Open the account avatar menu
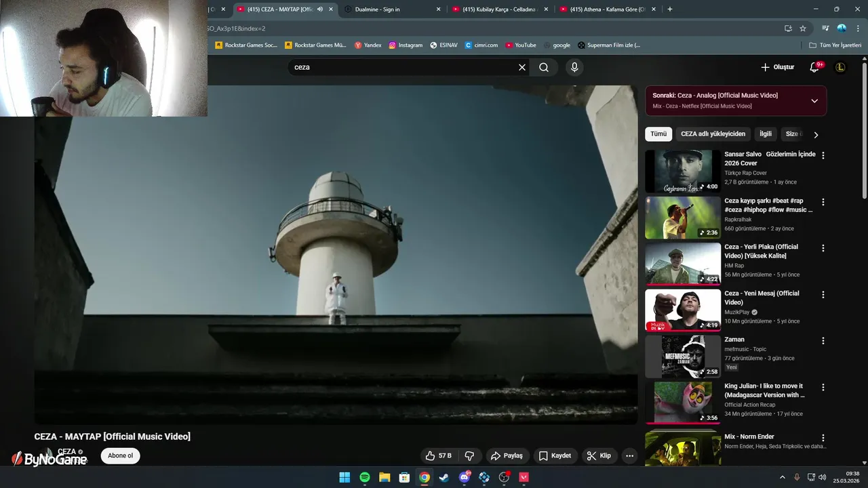 click(x=840, y=67)
